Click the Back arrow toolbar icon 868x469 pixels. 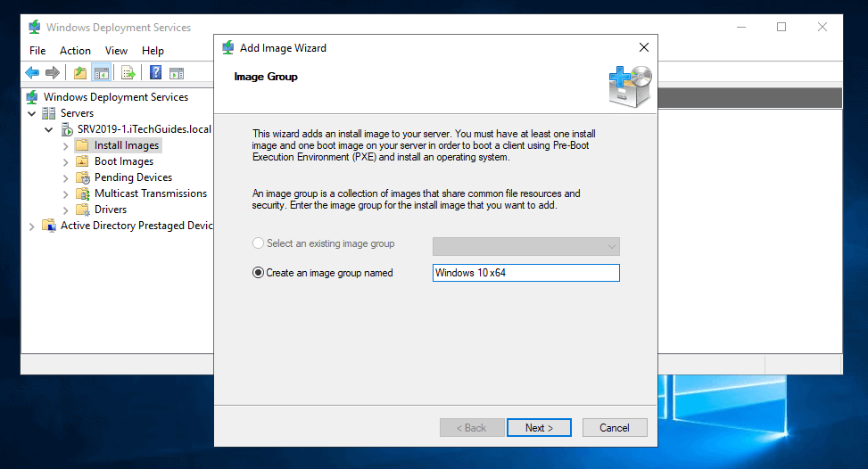pyautogui.click(x=32, y=73)
